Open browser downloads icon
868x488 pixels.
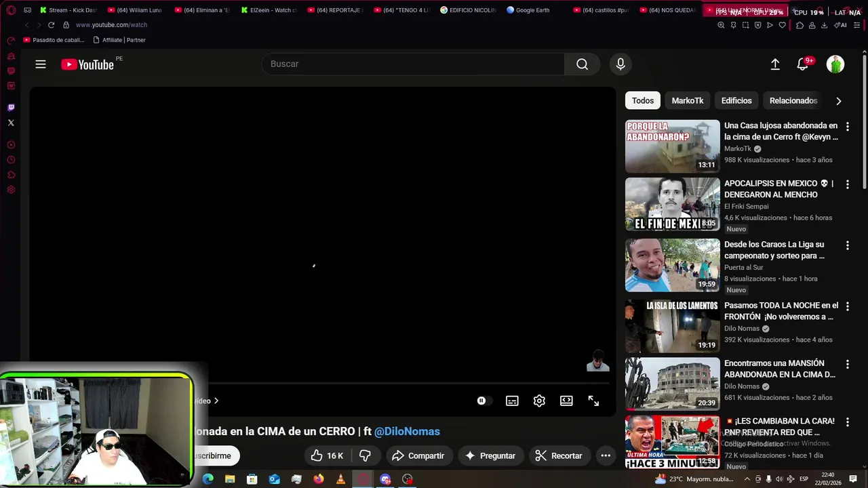(x=824, y=25)
